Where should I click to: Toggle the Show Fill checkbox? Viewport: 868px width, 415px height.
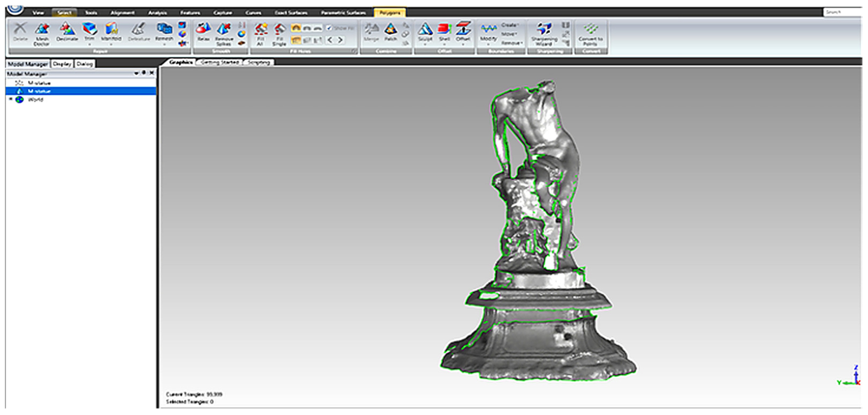329,28
